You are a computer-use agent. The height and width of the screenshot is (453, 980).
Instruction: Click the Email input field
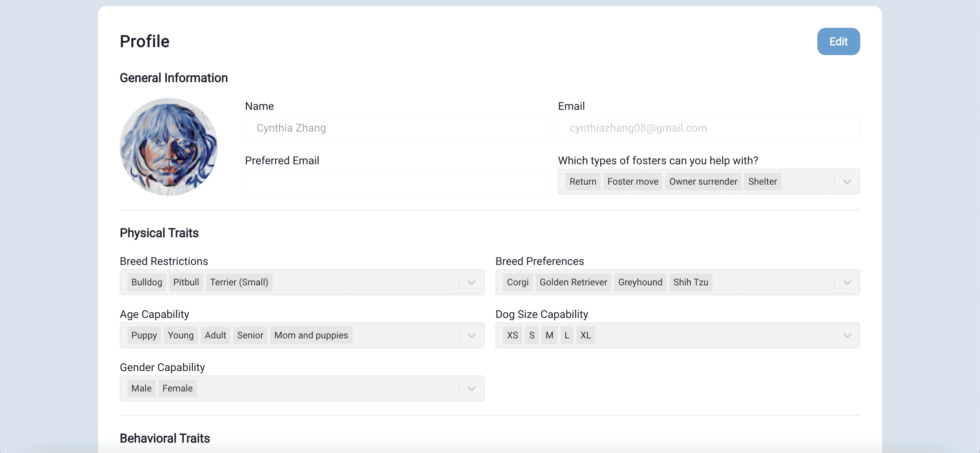coord(708,128)
